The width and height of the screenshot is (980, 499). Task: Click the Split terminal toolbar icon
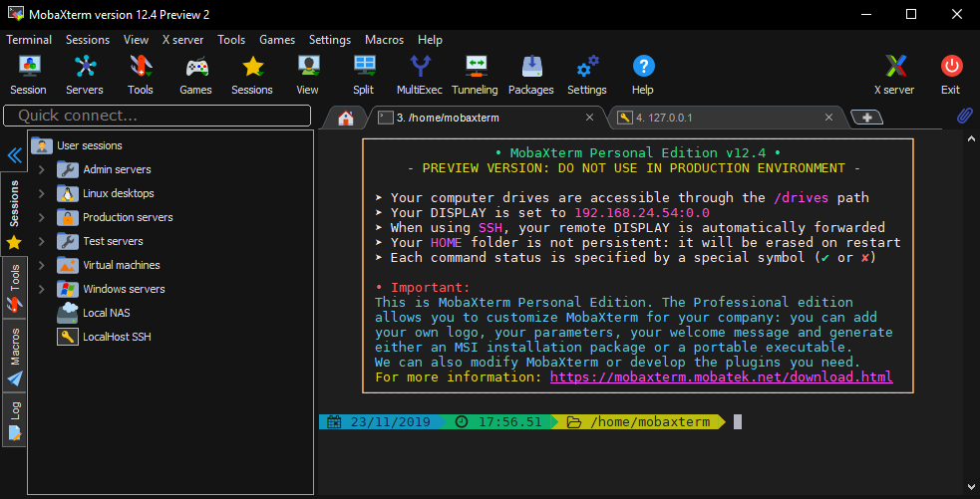click(364, 66)
